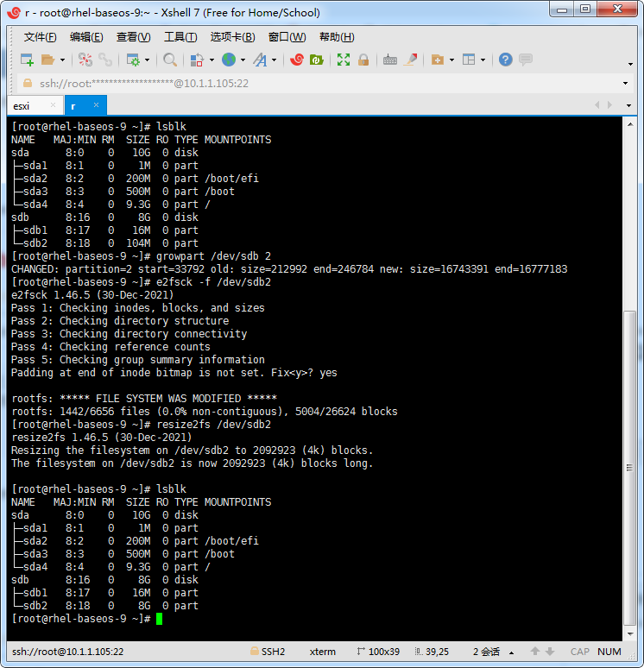Open the session properties gear icon
Viewport: 644px width, 668px height.
tap(133, 60)
